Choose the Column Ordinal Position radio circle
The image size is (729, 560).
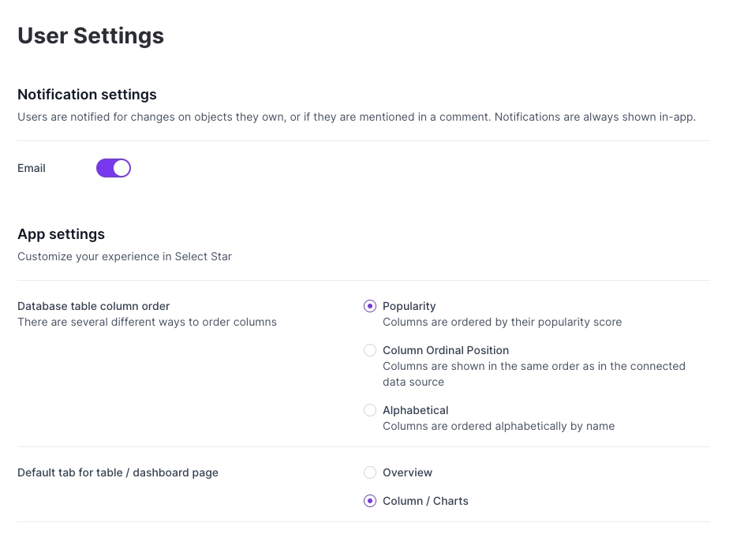pyautogui.click(x=369, y=350)
